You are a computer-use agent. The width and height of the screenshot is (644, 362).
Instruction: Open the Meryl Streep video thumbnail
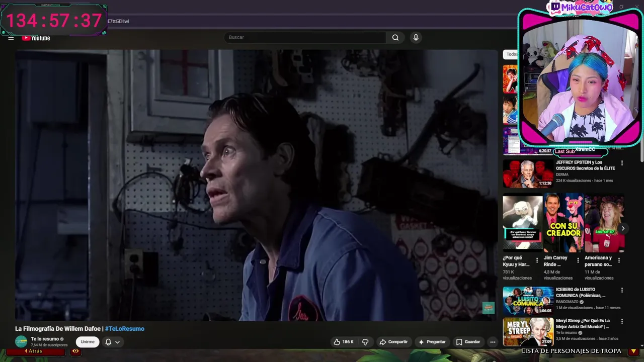[x=528, y=331]
